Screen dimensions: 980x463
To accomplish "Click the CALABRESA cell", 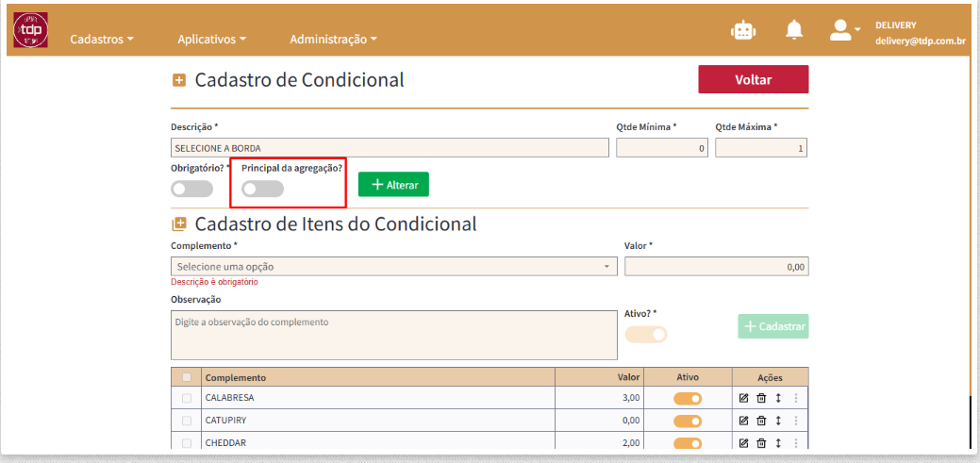I will pos(378,398).
